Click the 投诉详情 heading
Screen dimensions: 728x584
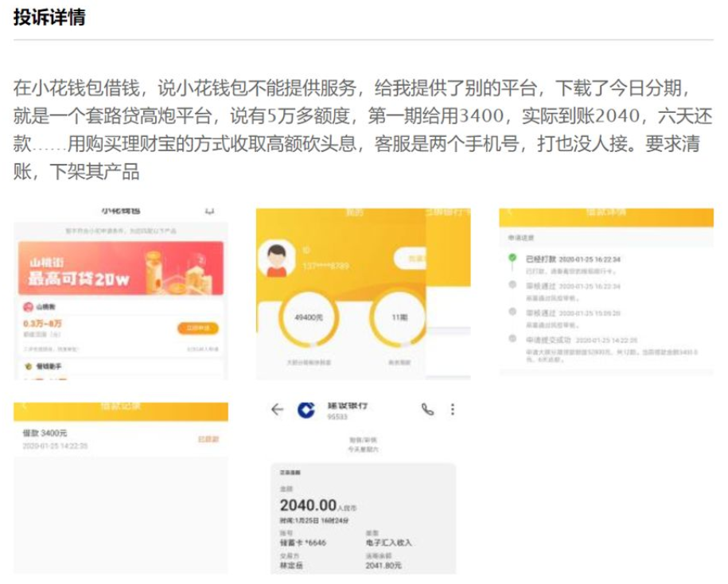coord(49,18)
